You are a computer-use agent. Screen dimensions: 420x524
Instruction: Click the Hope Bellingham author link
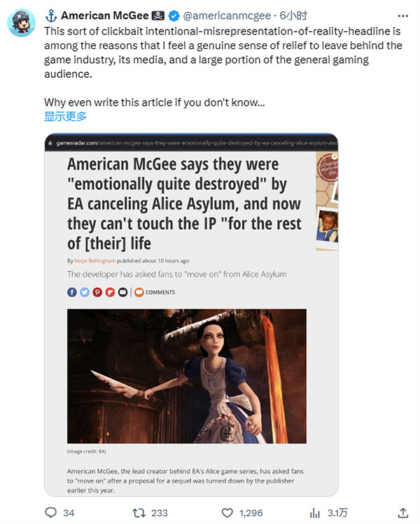pyautogui.click(x=94, y=261)
